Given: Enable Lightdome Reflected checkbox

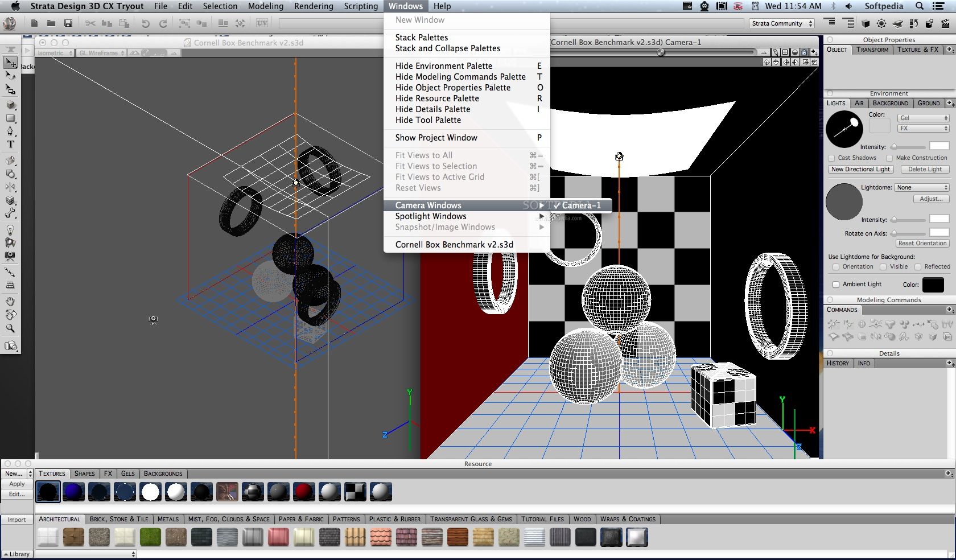Looking at the screenshot, I should [x=918, y=267].
